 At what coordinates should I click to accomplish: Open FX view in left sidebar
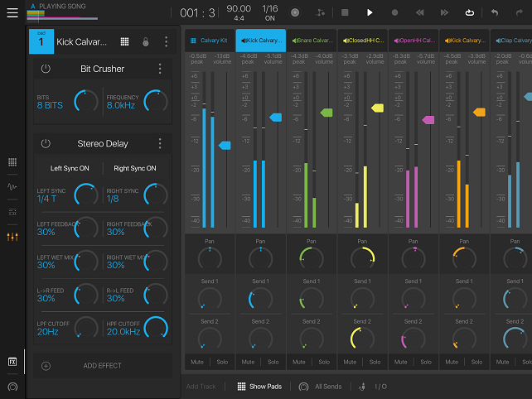click(12, 362)
